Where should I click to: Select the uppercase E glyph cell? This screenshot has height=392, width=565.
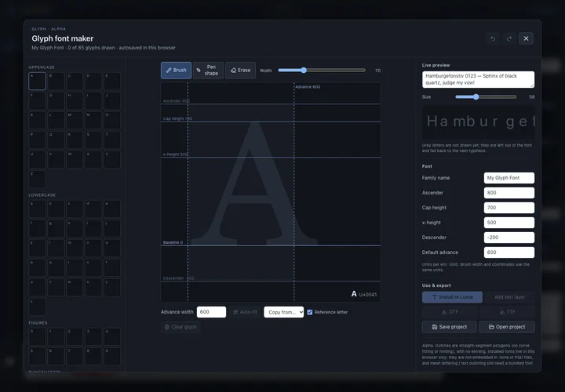pos(112,81)
